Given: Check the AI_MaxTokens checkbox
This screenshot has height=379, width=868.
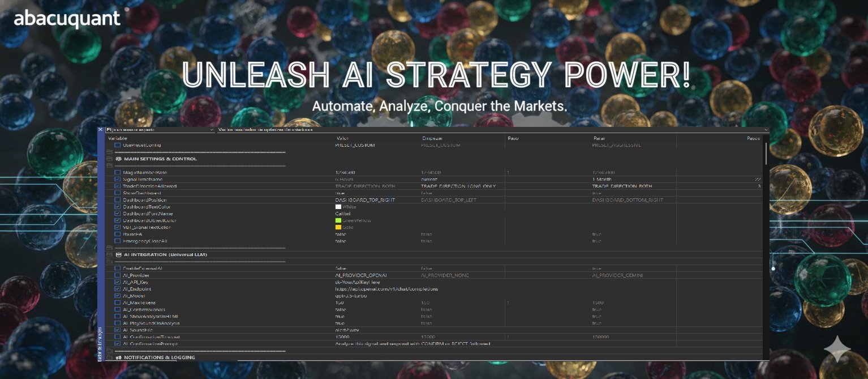Looking at the screenshot, I should pos(118,303).
